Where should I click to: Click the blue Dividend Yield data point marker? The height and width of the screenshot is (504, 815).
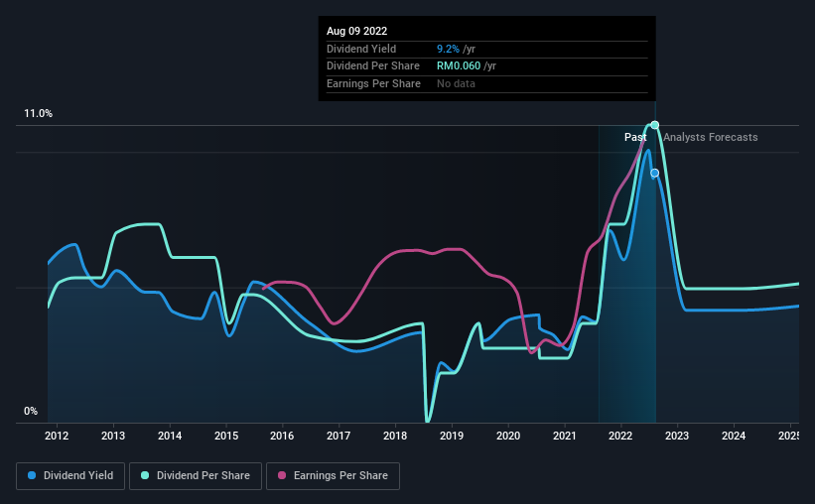click(x=655, y=173)
